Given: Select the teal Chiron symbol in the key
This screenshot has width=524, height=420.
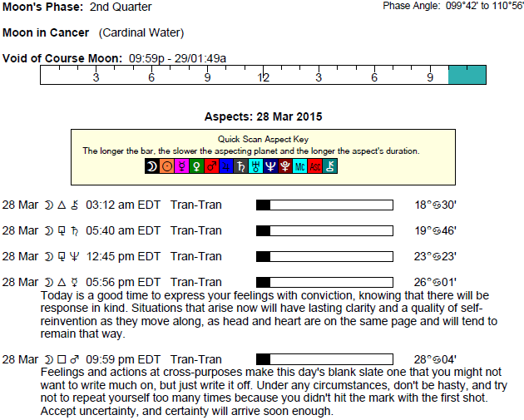Looking at the screenshot, I should click(x=330, y=166).
